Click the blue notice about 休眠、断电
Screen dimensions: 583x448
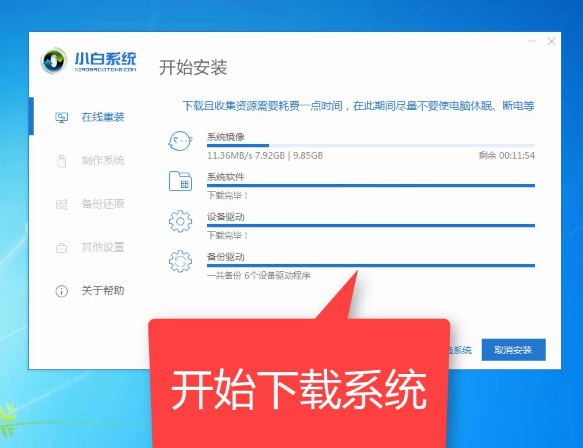pyautogui.click(x=358, y=106)
